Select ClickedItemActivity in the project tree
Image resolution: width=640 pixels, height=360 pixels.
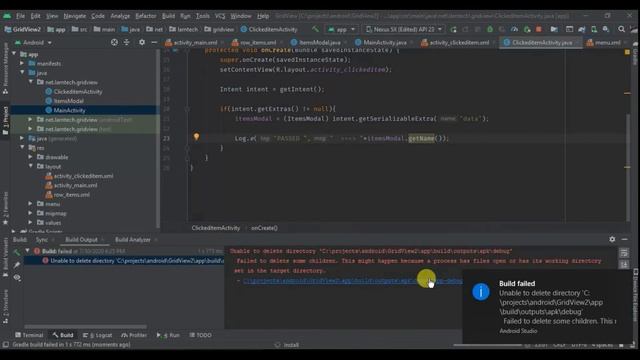(78, 91)
